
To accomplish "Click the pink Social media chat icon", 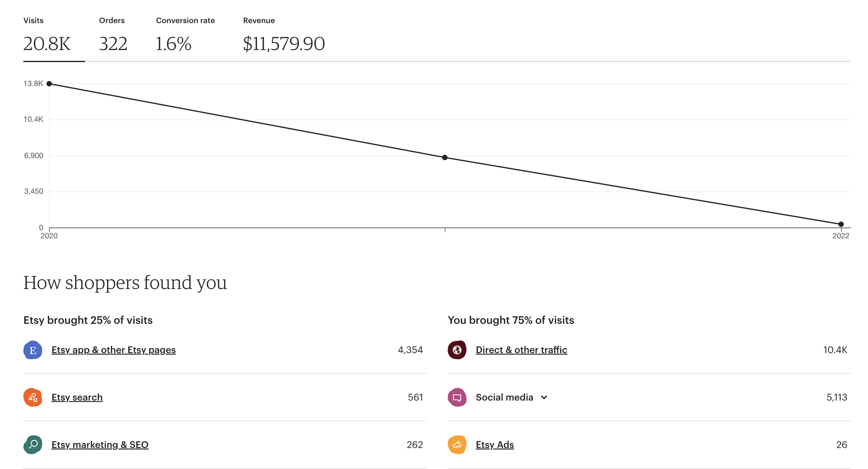I will 457,397.
